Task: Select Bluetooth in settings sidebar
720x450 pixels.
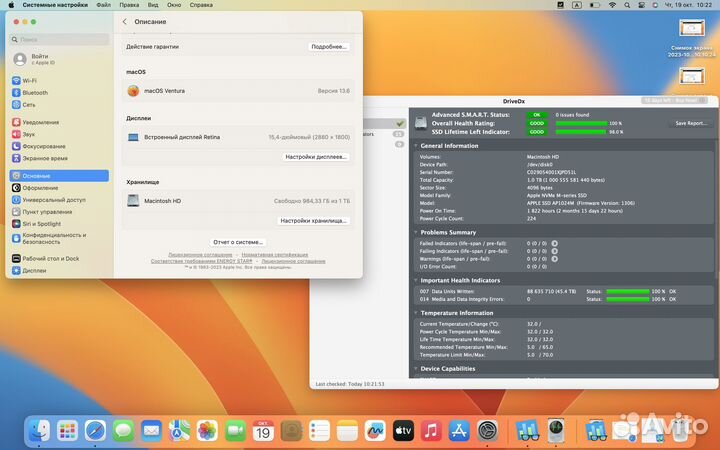Action: pos(59,92)
